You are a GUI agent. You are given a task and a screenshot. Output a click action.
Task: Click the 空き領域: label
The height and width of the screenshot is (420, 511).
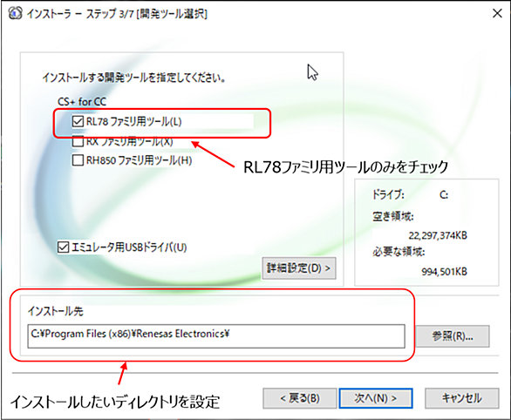[393, 216]
